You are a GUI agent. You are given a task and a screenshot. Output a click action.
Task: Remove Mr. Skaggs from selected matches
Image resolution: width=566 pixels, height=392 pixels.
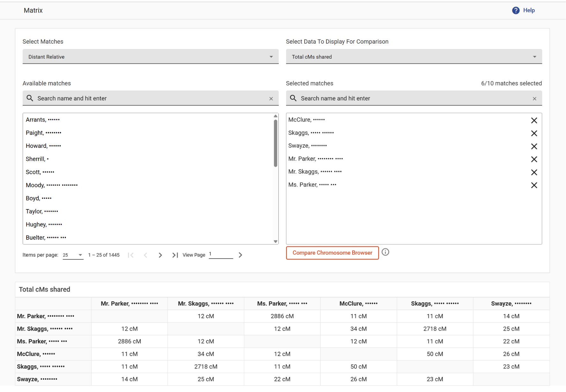[x=534, y=172]
